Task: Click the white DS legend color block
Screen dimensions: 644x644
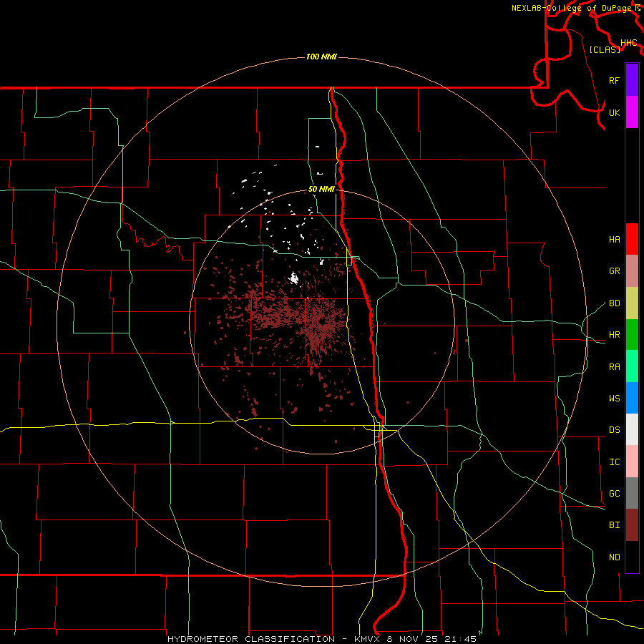Action: click(632, 429)
